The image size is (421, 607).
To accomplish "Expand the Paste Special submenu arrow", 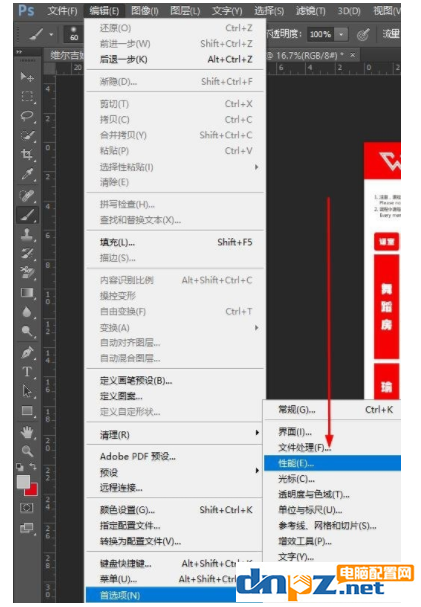I will [x=256, y=167].
